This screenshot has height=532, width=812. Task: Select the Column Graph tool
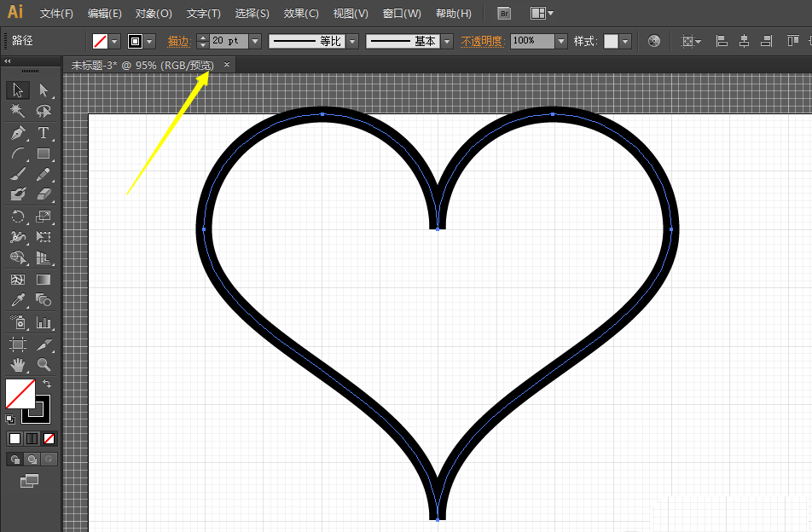coord(43,322)
